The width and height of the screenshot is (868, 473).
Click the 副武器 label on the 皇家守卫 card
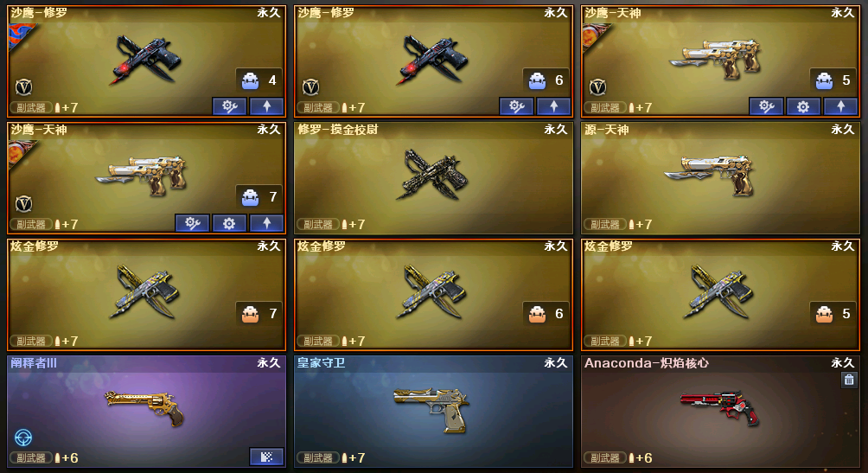pos(318,458)
